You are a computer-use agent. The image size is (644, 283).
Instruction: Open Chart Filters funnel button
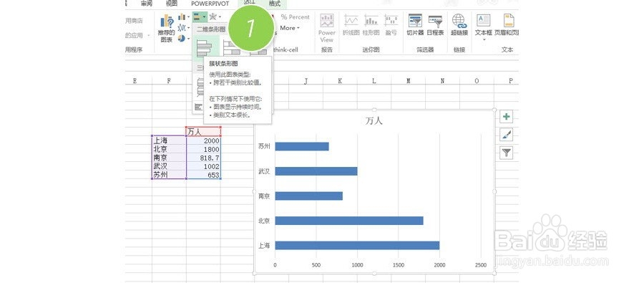507,153
